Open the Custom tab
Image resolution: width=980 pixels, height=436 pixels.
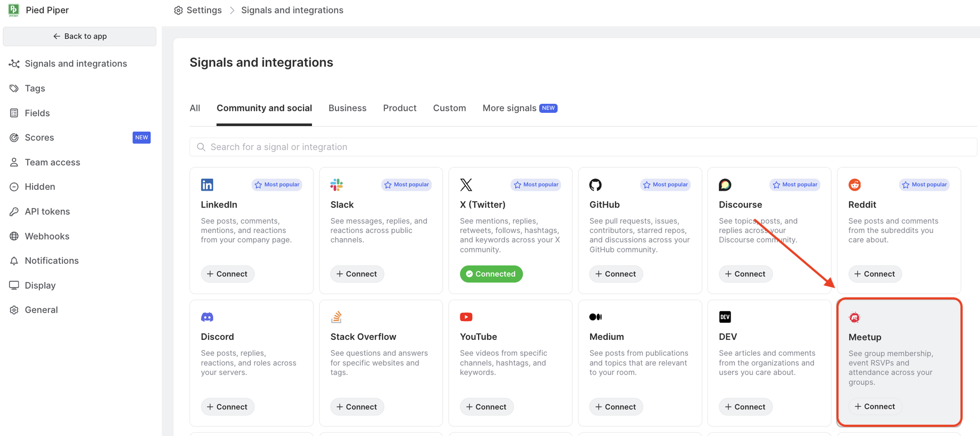[449, 109]
